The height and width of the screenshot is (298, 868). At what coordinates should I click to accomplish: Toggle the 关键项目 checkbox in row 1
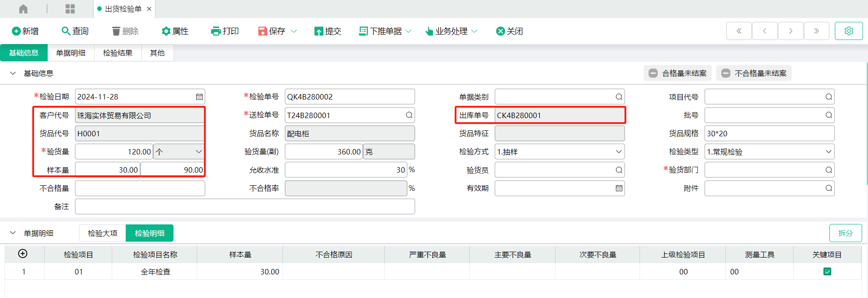pos(827,272)
